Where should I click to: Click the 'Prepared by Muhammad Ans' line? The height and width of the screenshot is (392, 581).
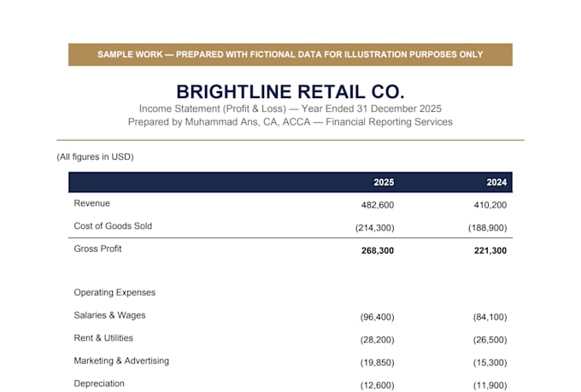coord(290,122)
